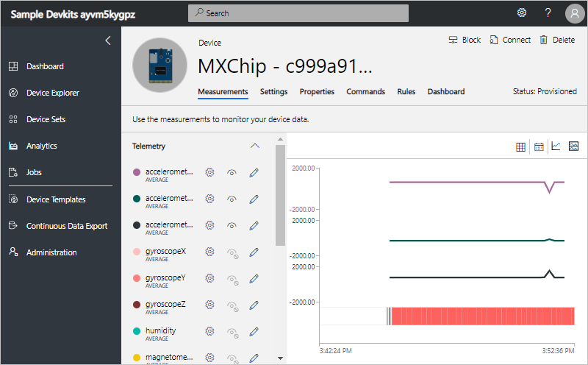Click the table view icon above chart
The image size is (588, 365).
521,146
